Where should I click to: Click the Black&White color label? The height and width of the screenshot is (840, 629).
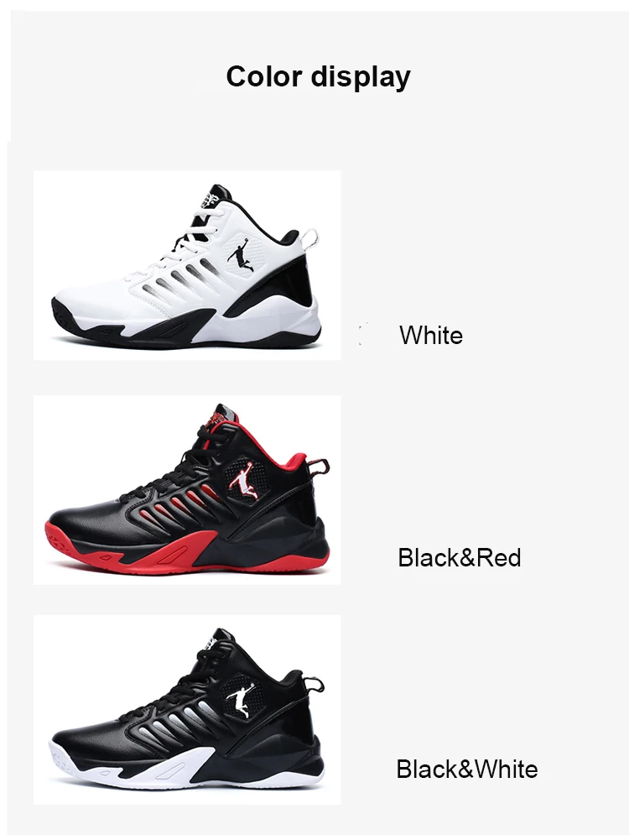467,770
